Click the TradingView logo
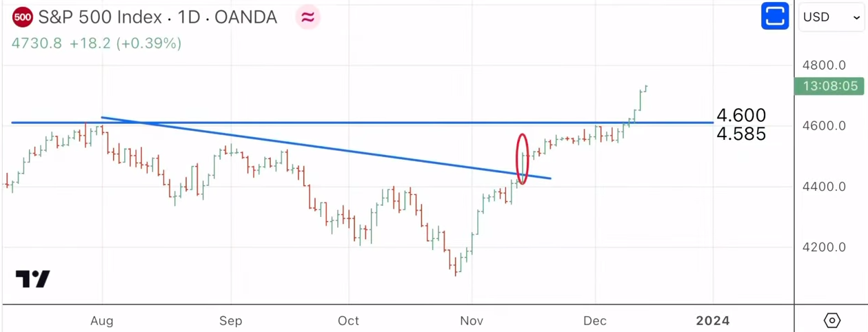This screenshot has width=868, height=332. click(32, 278)
